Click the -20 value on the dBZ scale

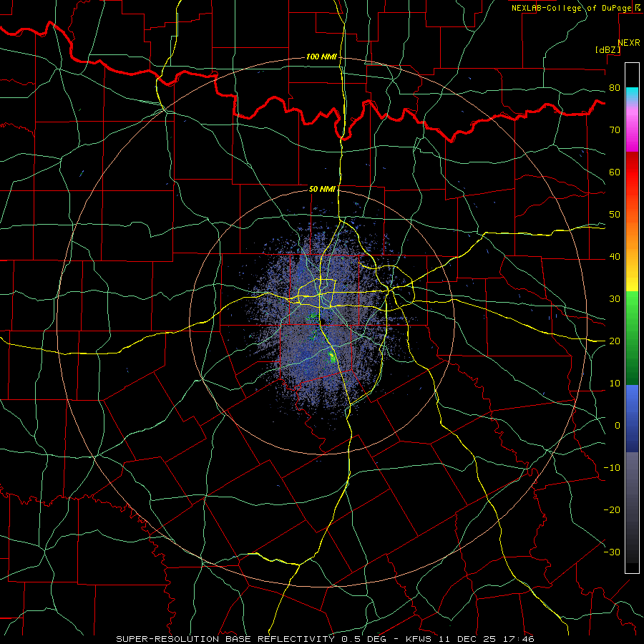612,510
